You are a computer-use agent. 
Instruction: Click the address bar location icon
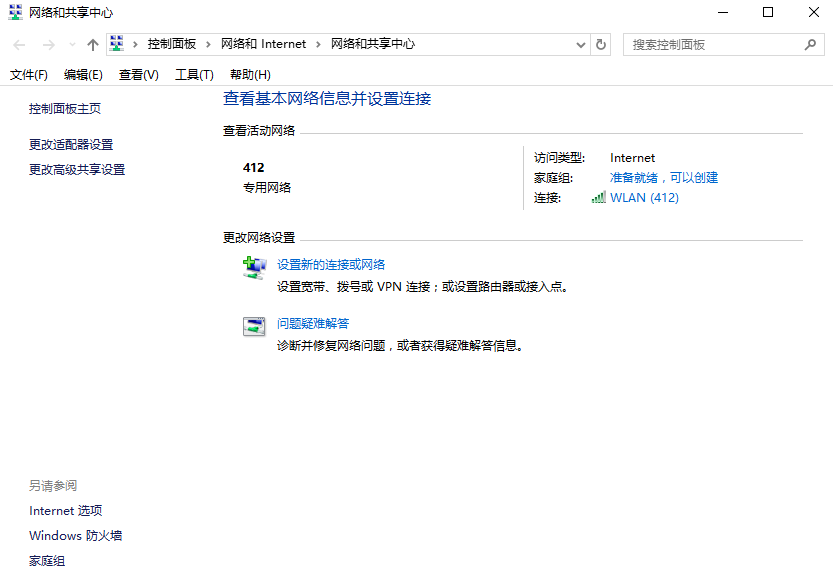click(117, 44)
